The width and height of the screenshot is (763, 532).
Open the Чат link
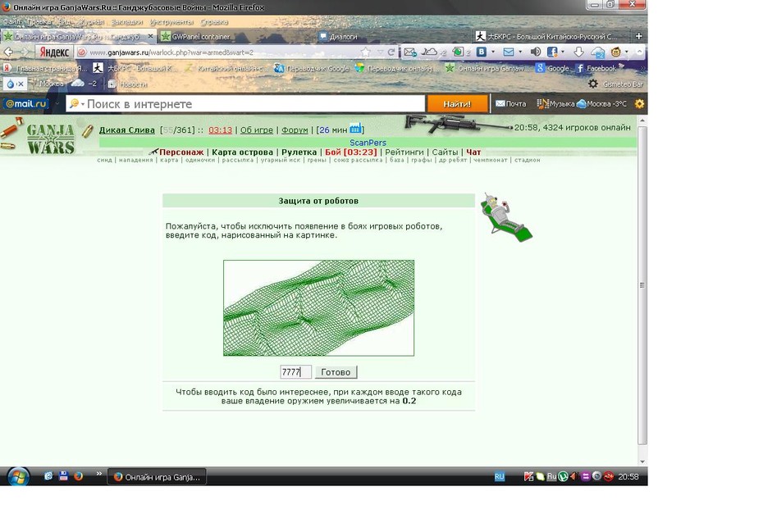(x=473, y=152)
